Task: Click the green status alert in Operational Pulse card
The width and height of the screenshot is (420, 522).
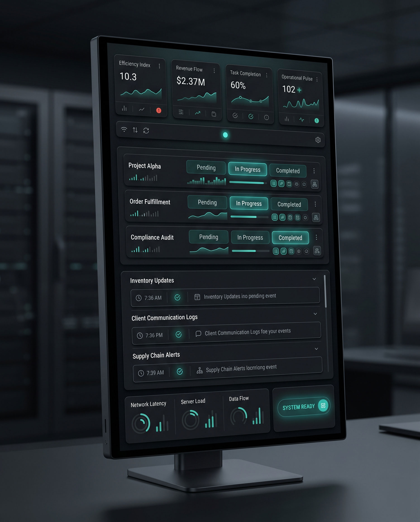Action: click(x=317, y=121)
